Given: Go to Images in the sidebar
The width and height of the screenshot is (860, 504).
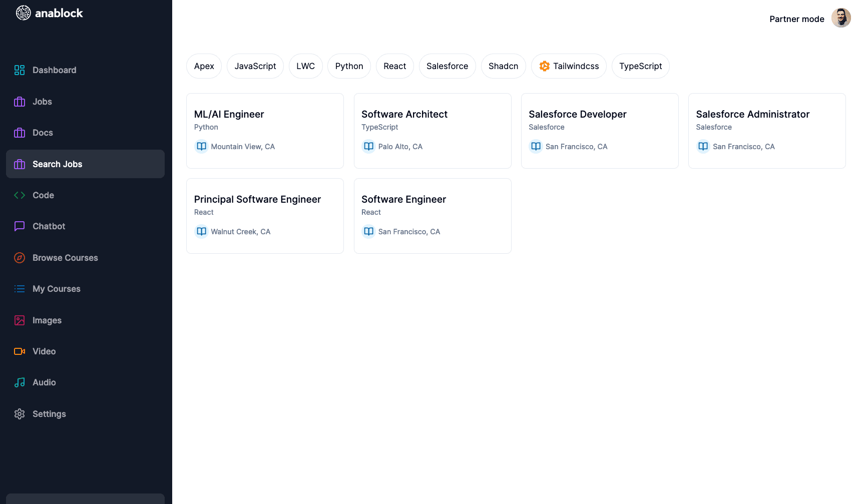Looking at the screenshot, I should tap(85, 320).
